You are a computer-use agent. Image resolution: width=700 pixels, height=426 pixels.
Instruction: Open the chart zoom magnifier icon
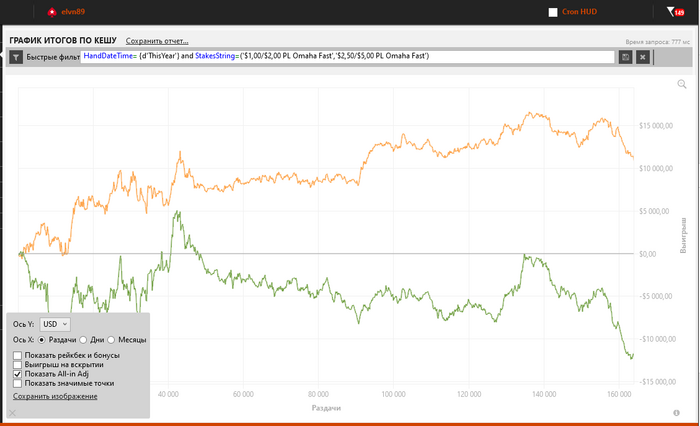point(682,84)
